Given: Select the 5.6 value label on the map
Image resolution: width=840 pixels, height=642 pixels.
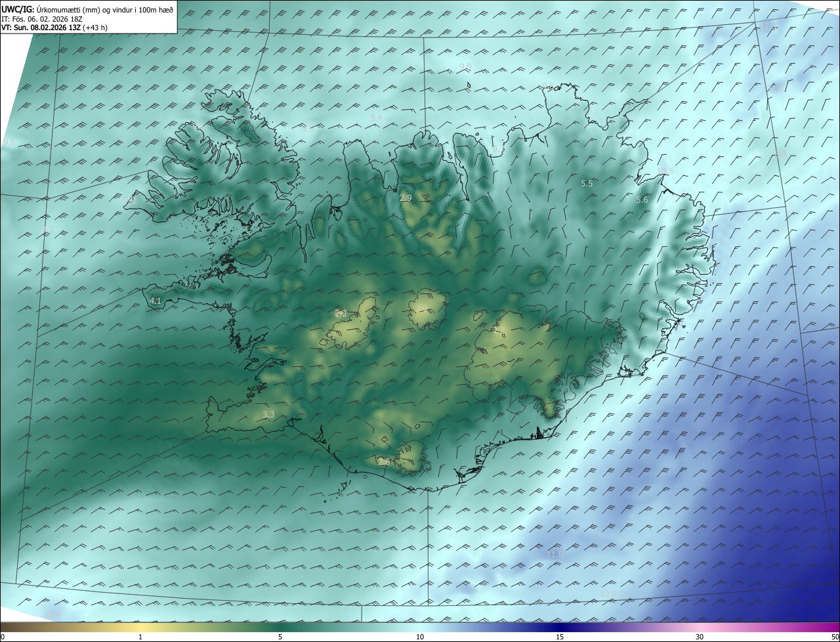Looking at the screenshot, I should [x=642, y=200].
